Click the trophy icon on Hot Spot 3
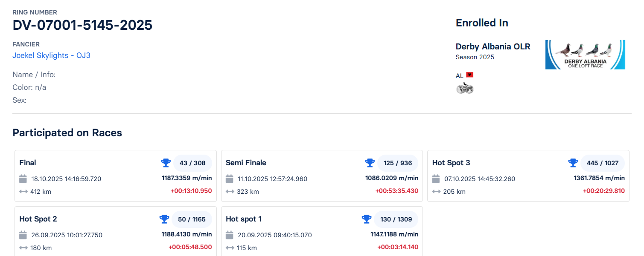Screen dimensions: 644x256 (x=573, y=163)
